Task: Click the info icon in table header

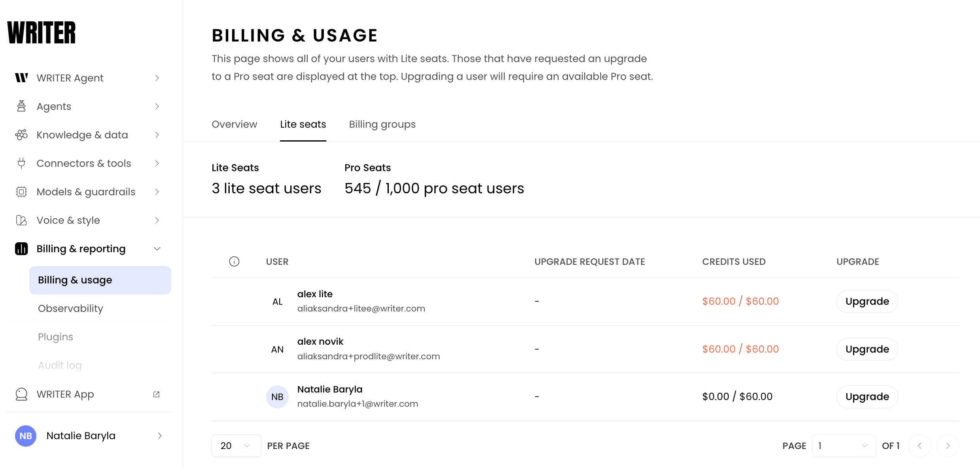Action: click(234, 262)
